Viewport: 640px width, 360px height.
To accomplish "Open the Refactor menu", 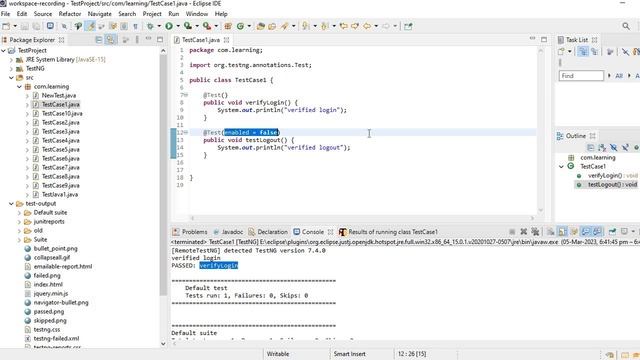I will (70, 14).
